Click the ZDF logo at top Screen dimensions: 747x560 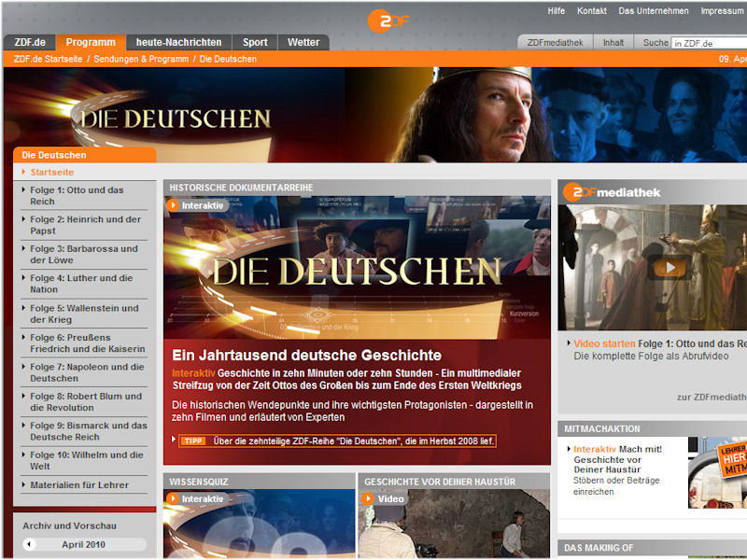(x=388, y=21)
